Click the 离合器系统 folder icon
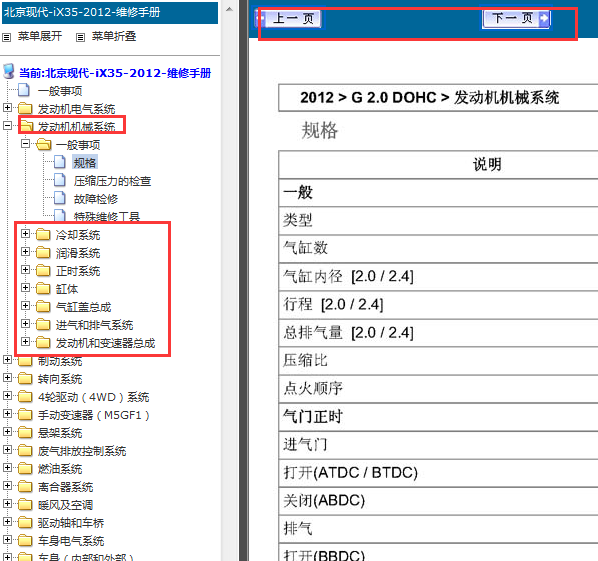The width and height of the screenshot is (598, 561). coord(25,486)
